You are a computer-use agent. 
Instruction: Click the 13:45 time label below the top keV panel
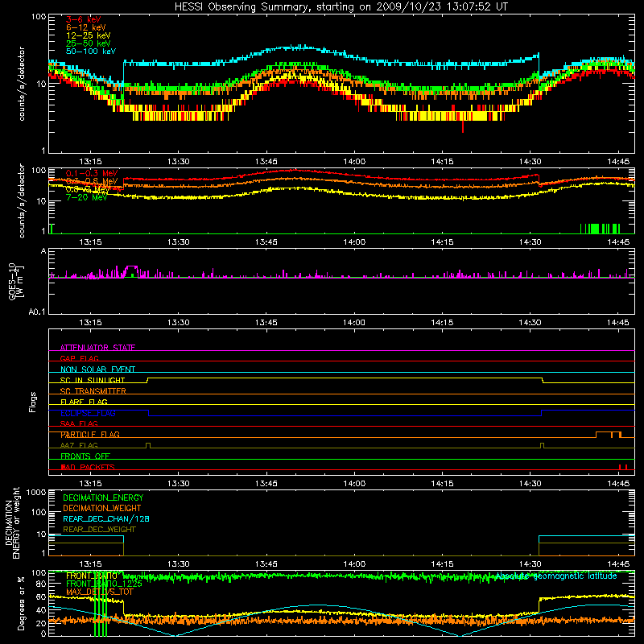(266, 162)
